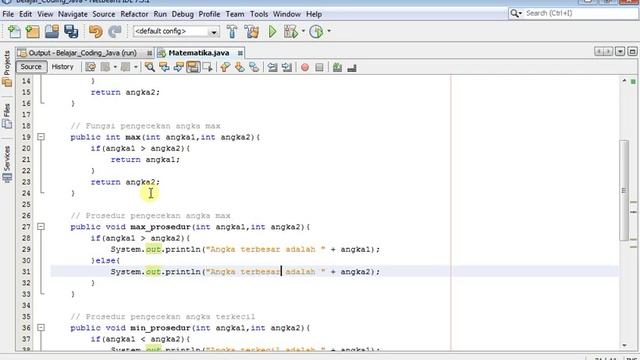Switch to Source view
Image resolution: width=640 pixels, height=360 pixels.
(31, 67)
